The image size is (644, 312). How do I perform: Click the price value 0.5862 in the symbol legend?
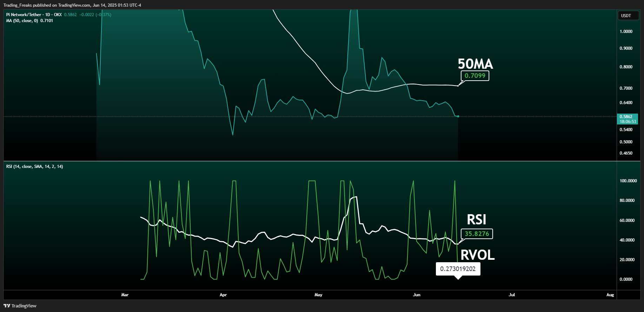[x=70, y=15]
